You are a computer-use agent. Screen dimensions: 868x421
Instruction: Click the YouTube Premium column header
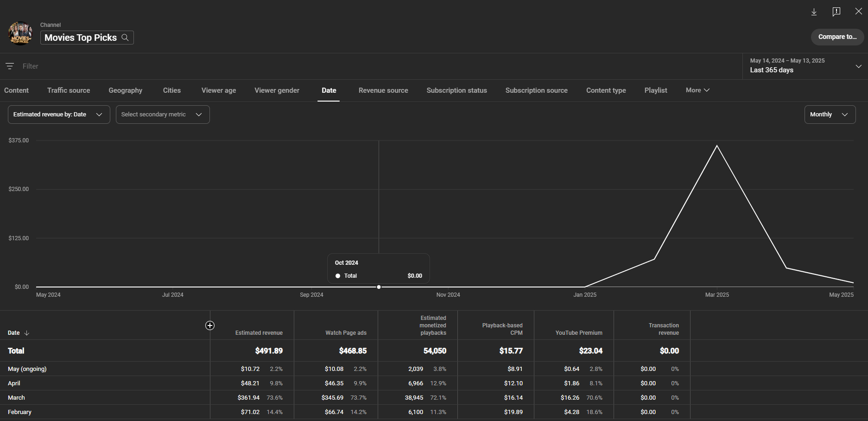pos(579,333)
